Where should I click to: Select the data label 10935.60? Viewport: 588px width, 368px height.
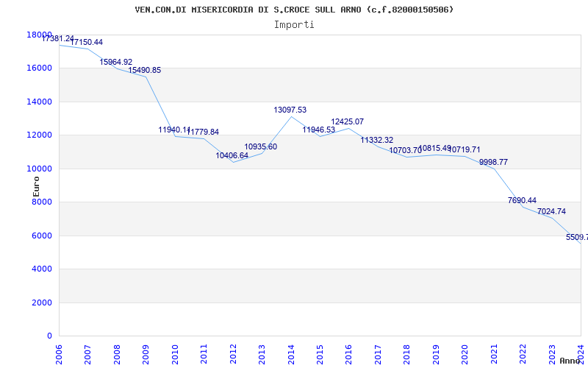pyautogui.click(x=261, y=146)
